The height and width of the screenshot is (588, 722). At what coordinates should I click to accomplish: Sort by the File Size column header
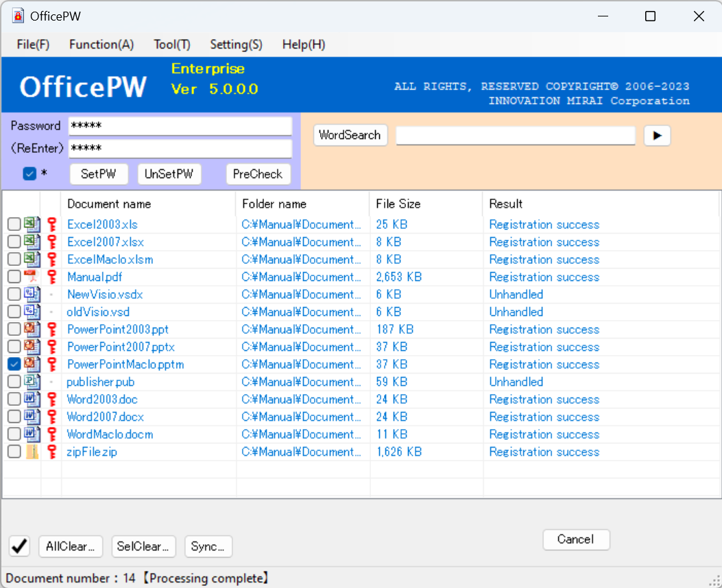(x=426, y=204)
